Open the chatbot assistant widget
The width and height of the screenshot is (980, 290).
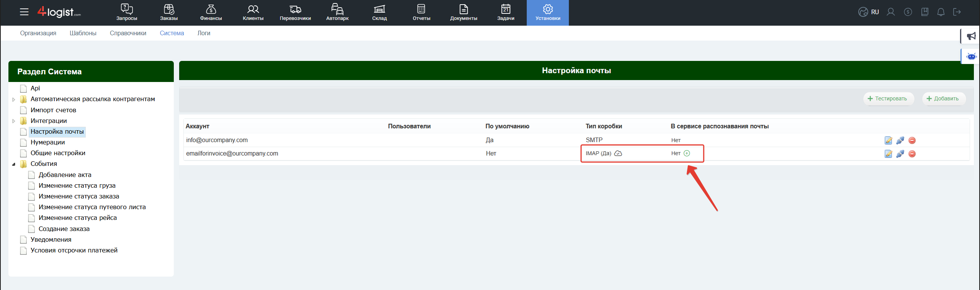[x=971, y=57]
